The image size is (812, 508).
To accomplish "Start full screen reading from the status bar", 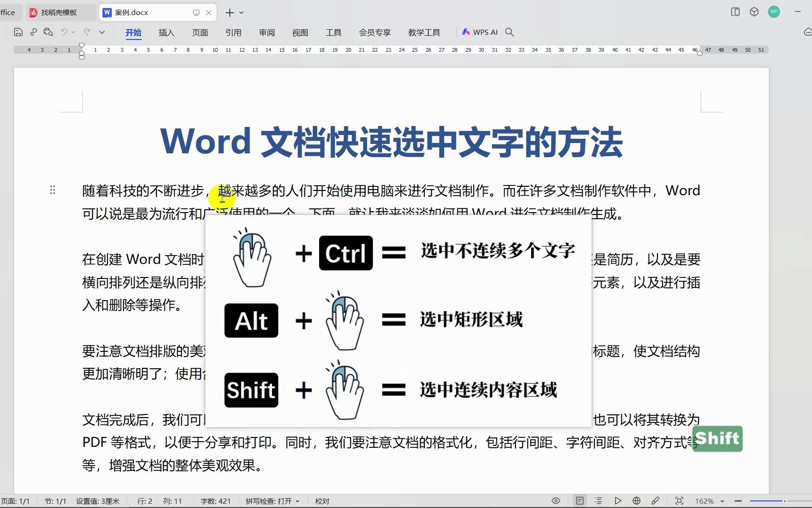I will [x=618, y=501].
